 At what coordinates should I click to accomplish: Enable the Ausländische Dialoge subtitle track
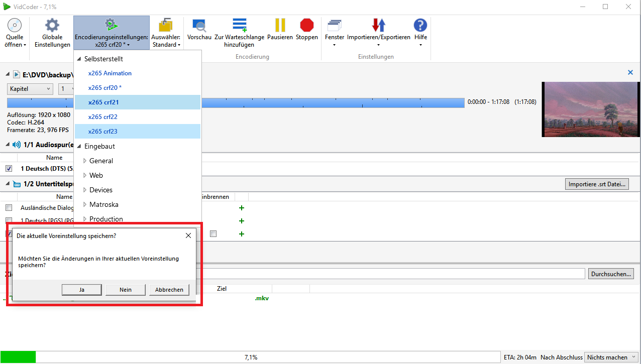(x=9, y=207)
